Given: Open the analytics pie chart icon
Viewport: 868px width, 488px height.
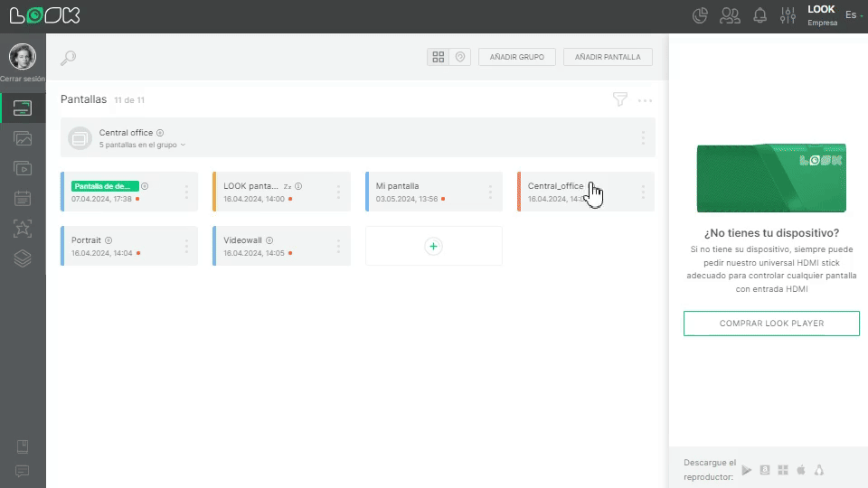Looking at the screenshot, I should (700, 15).
